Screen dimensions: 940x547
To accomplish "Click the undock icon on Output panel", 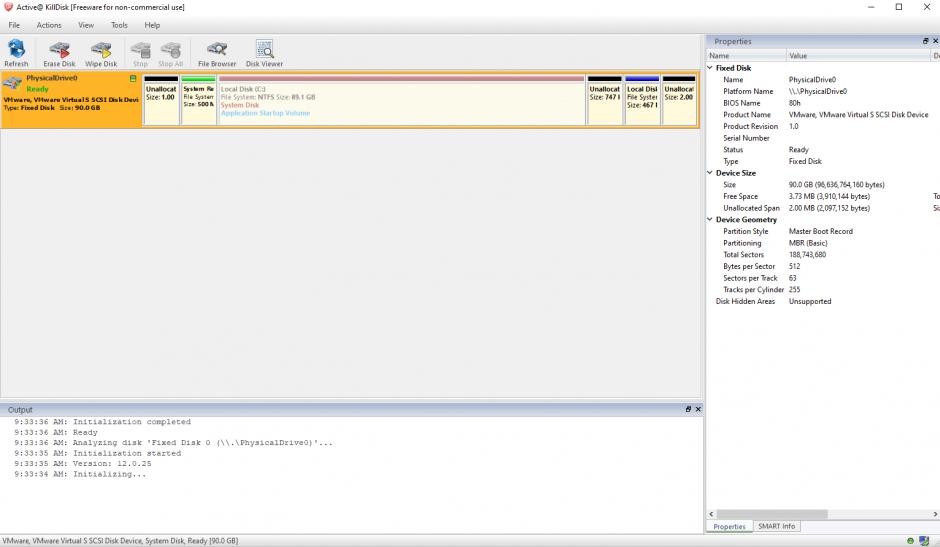I will [x=688, y=409].
